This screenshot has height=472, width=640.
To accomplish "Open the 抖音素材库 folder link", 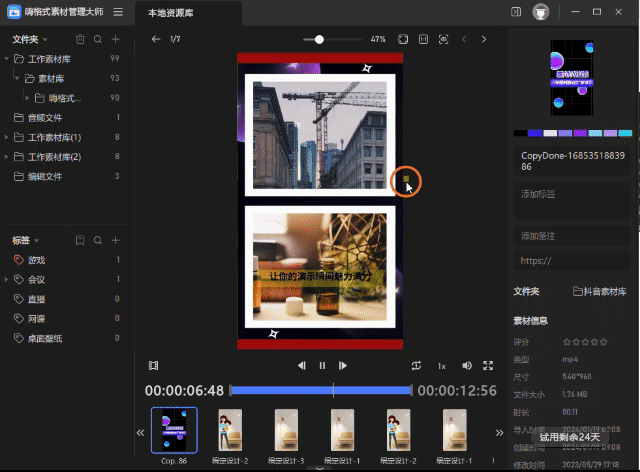I will click(x=599, y=292).
